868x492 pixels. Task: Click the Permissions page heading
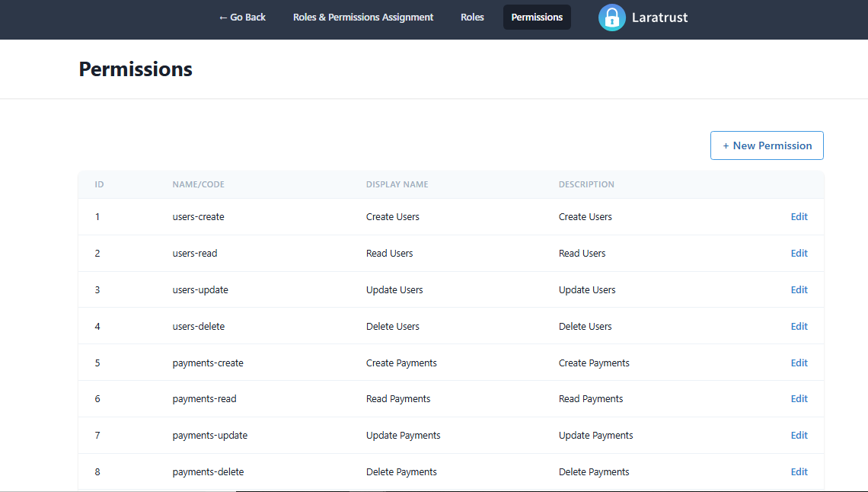pyautogui.click(x=136, y=69)
